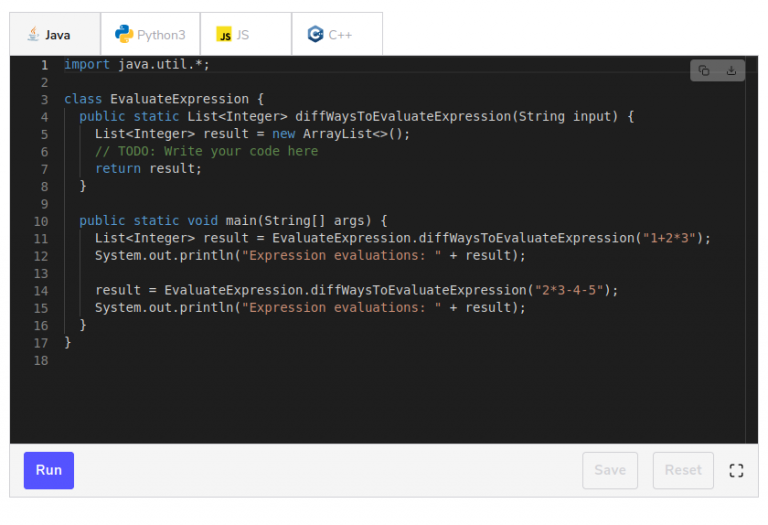Click the "2*3-4-5" string literal

click(569, 290)
